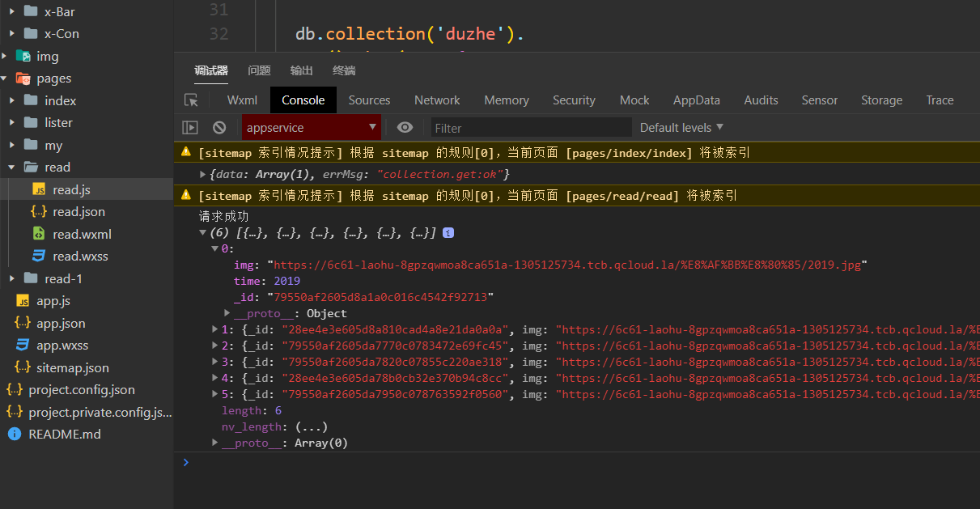Screen dimensions: 980x509
Task: Click the x-Con folder icon
Action: 31,33
